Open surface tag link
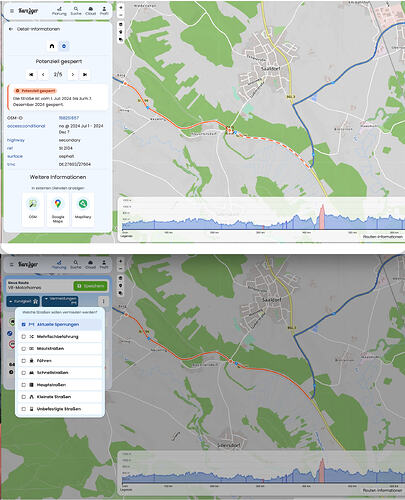The width and height of the screenshot is (405, 500). (15, 156)
